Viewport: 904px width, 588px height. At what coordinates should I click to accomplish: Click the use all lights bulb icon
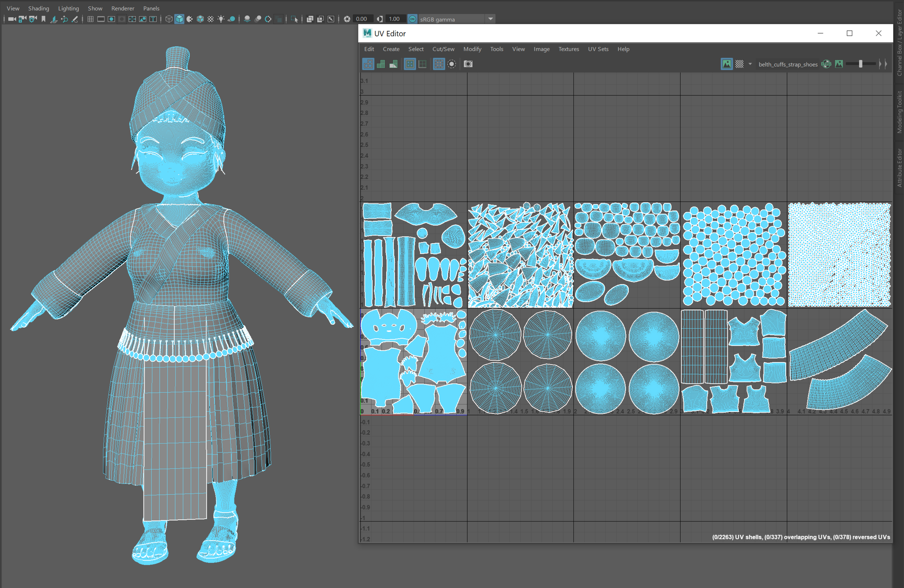pos(221,19)
